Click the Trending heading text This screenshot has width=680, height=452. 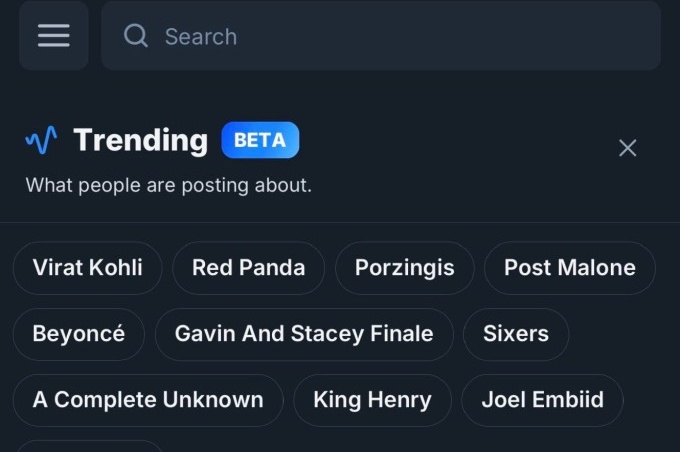140,140
